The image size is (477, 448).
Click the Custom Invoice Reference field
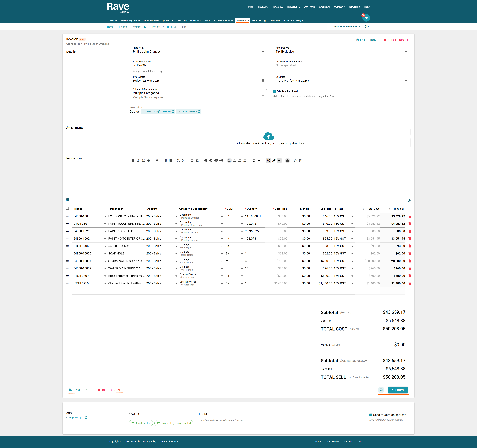[x=341, y=65]
